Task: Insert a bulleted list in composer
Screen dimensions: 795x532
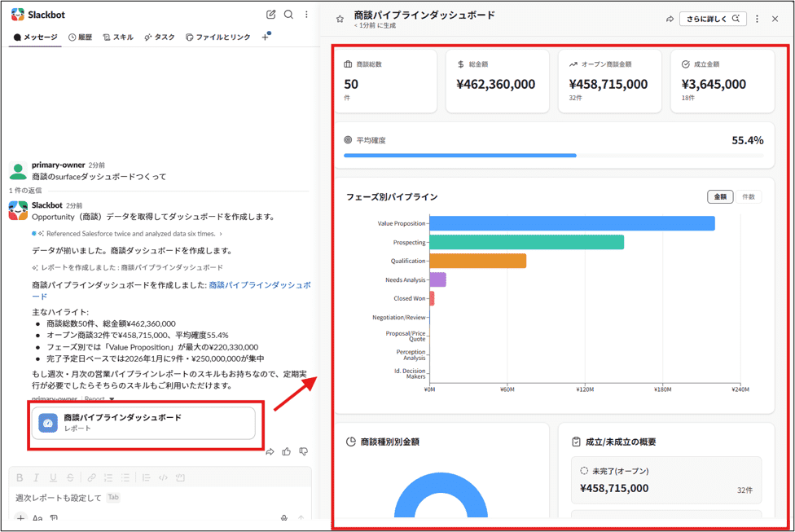Action: tap(125, 477)
